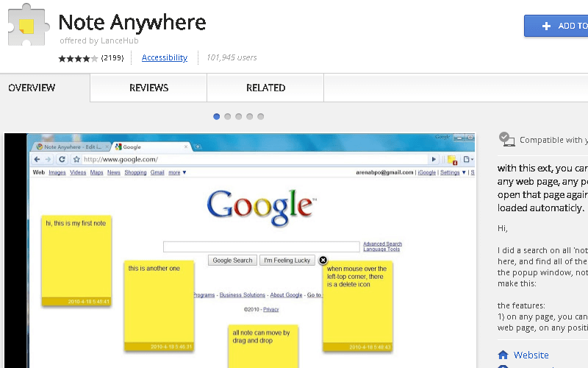Click the 'all note can move by' sticky
588x368 pixels.
coord(263,346)
